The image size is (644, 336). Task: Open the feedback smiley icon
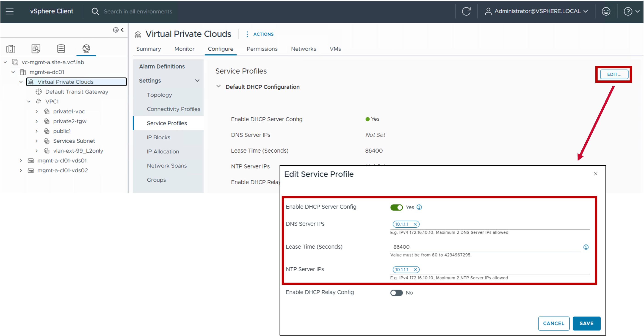[606, 11]
